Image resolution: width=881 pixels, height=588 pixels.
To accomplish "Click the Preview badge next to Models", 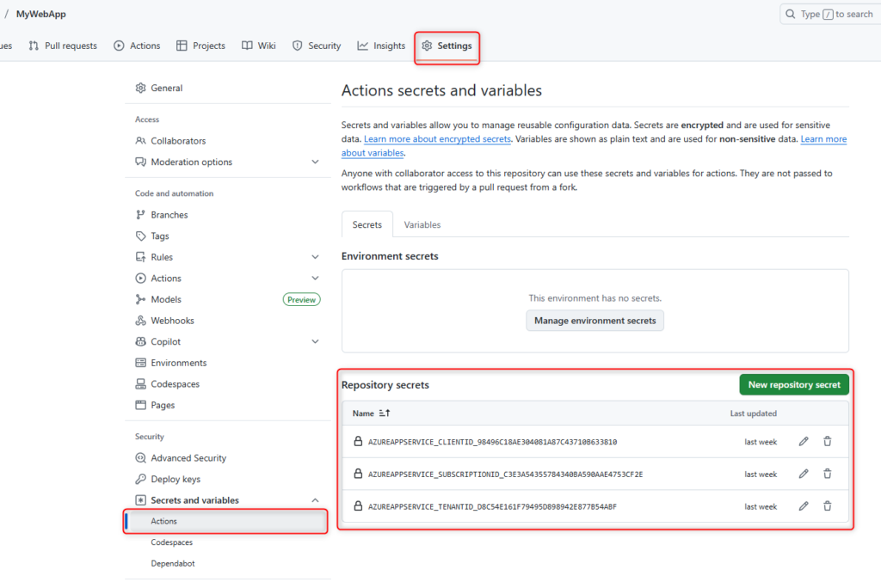I will tap(302, 299).
